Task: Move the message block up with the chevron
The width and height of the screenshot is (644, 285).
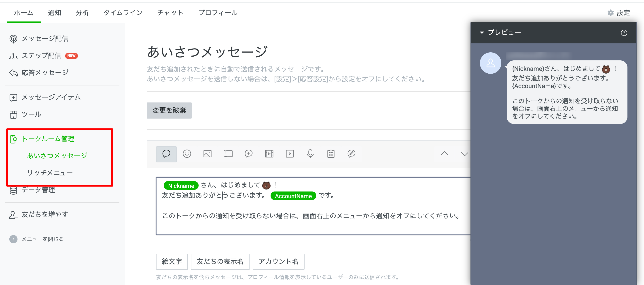Action: 445,154
